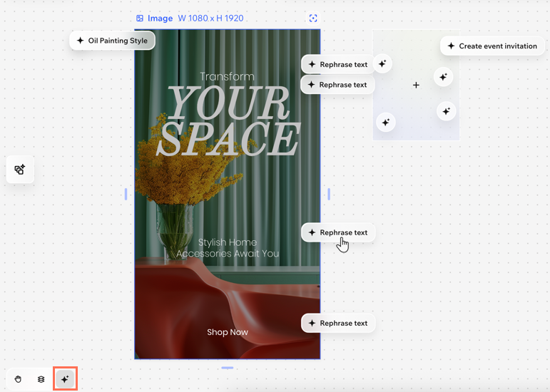The height and width of the screenshot is (392, 550).
Task: Select the Transform text on the image
Action: click(x=227, y=76)
